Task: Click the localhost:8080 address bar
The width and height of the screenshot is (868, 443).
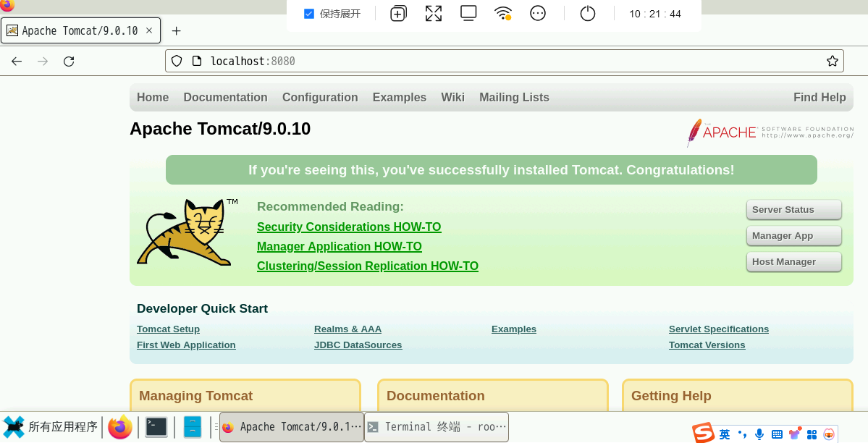Action: [507, 62]
